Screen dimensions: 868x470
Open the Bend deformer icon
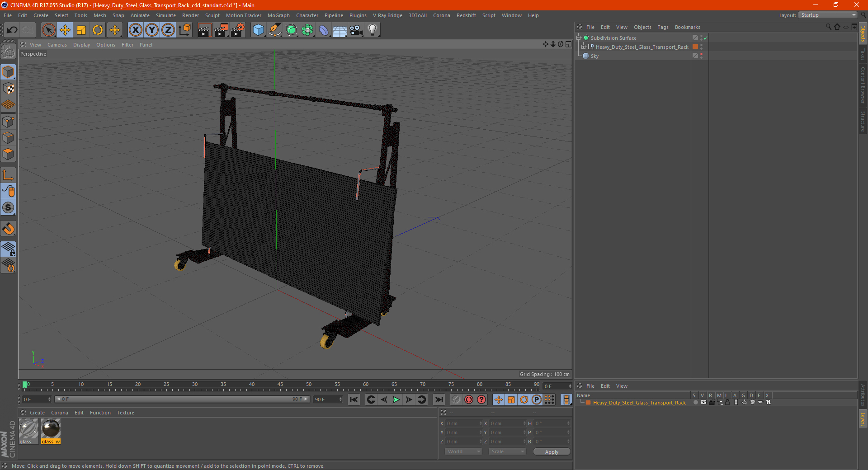[x=324, y=30]
